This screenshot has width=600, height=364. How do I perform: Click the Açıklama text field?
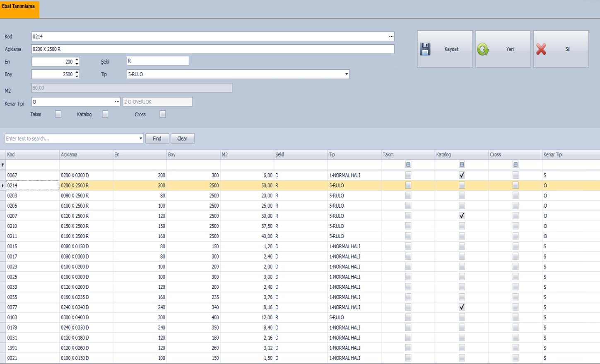click(x=212, y=49)
